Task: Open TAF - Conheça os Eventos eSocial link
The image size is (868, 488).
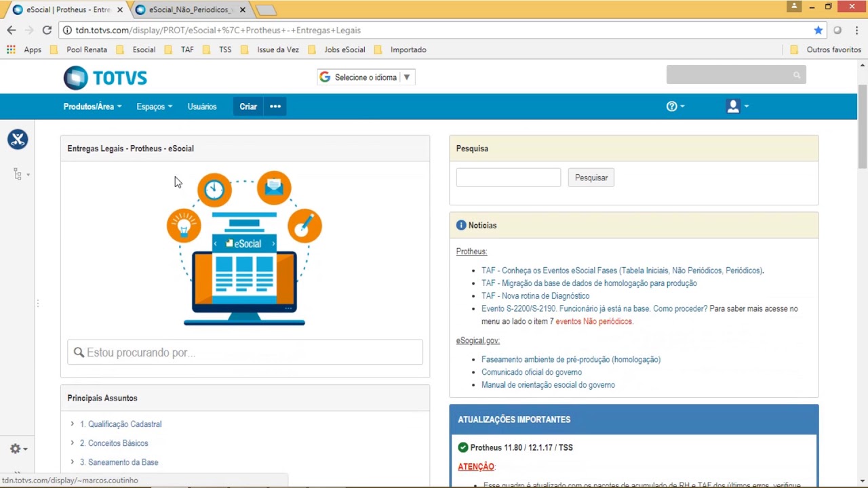Action: tap(622, 270)
